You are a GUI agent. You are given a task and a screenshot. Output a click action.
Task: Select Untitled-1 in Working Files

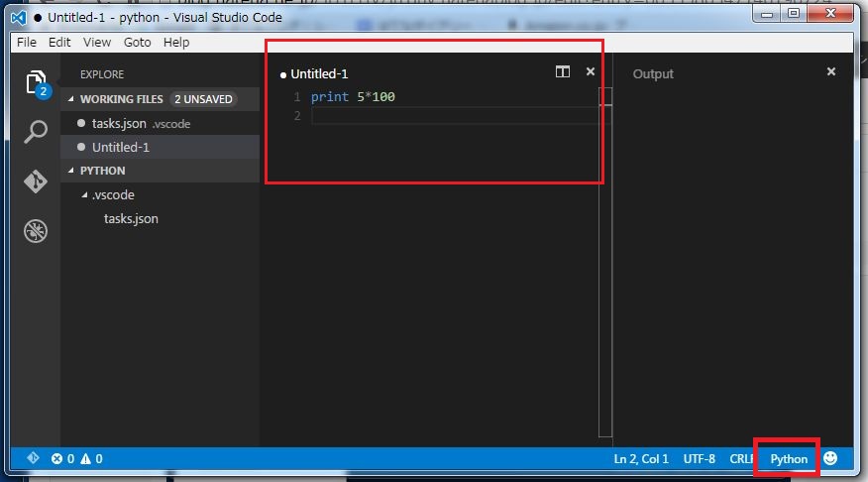coord(160,148)
